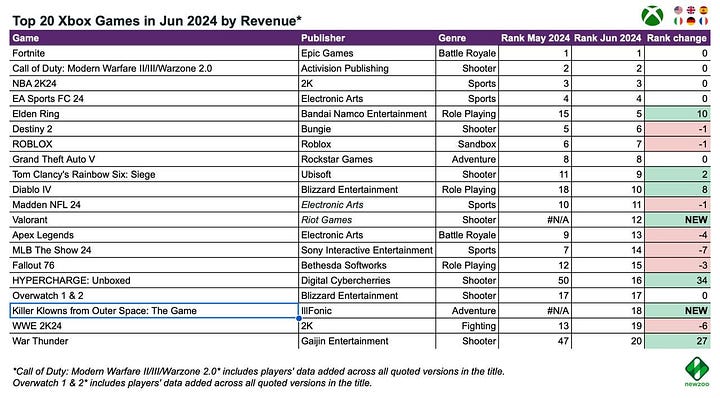Select the 'EA Sports FC 24' cell
The image size is (720, 398).
click(x=154, y=99)
